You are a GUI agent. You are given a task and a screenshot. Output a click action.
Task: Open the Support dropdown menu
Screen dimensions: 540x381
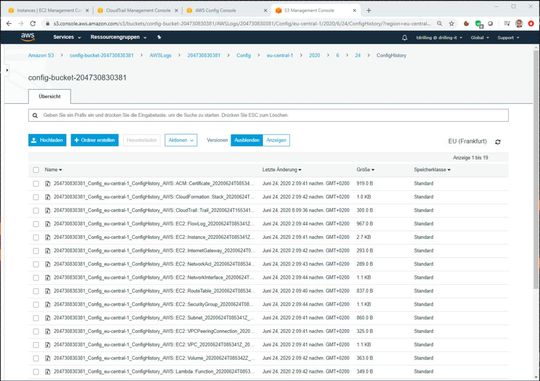coord(508,38)
